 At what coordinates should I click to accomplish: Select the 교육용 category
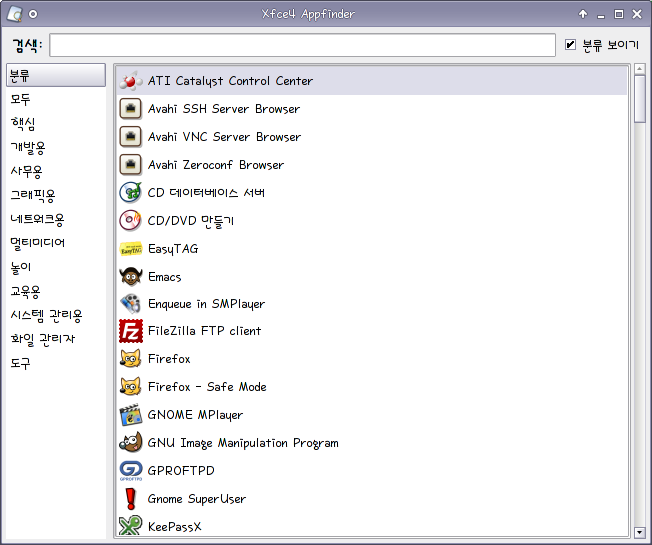click(x=25, y=291)
